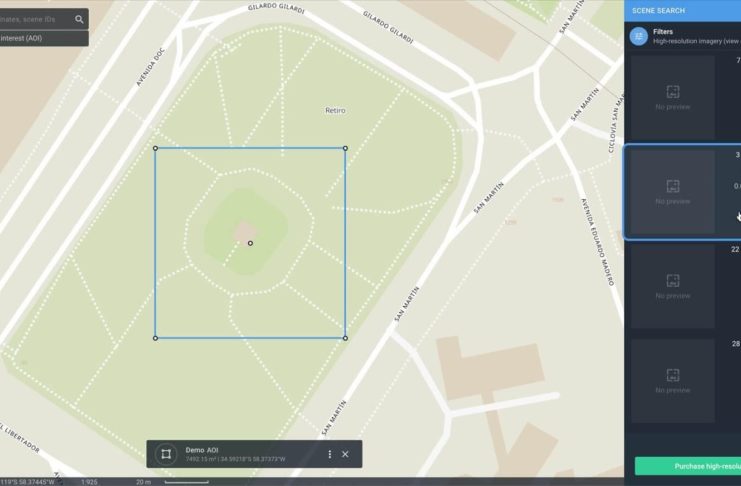The height and width of the screenshot is (486, 741).
Task: Click the 20 m scale bar label
Action: [x=144, y=482]
